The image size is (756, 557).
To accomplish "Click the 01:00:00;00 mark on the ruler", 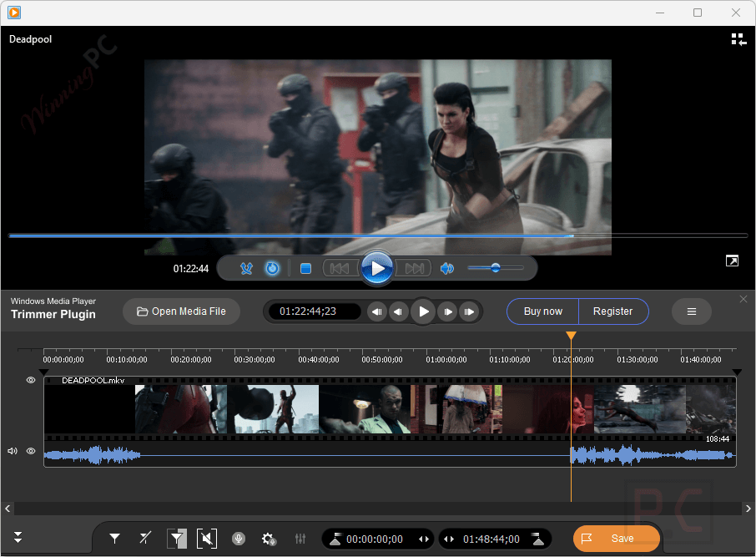I will (x=446, y=360).
